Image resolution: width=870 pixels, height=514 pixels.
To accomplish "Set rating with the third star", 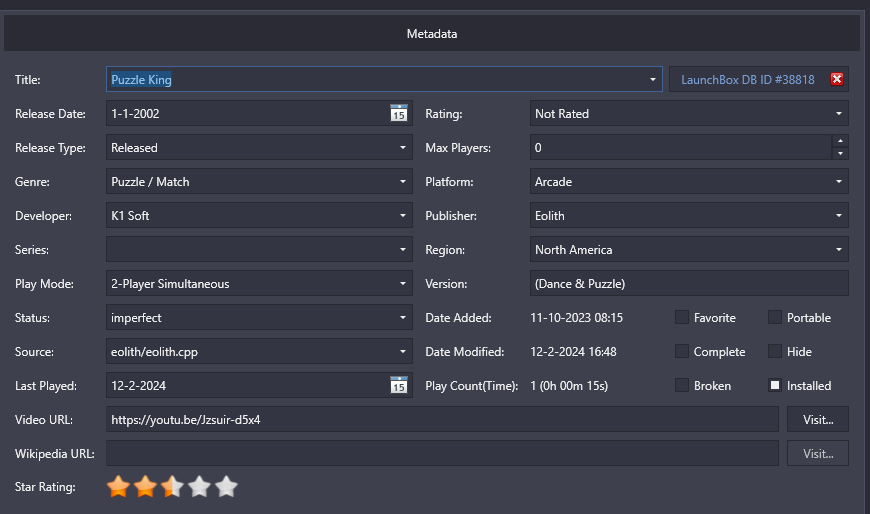I will (172, 487).
